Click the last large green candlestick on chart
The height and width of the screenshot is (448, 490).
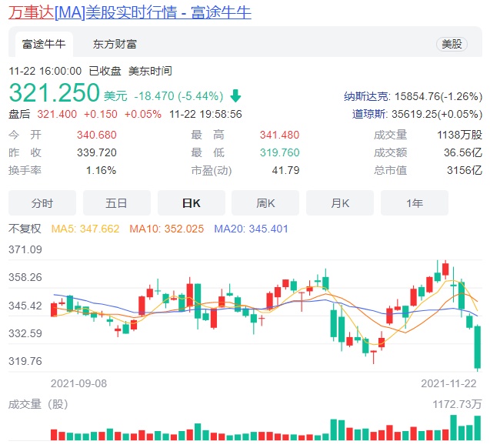(x=478, y=347)
